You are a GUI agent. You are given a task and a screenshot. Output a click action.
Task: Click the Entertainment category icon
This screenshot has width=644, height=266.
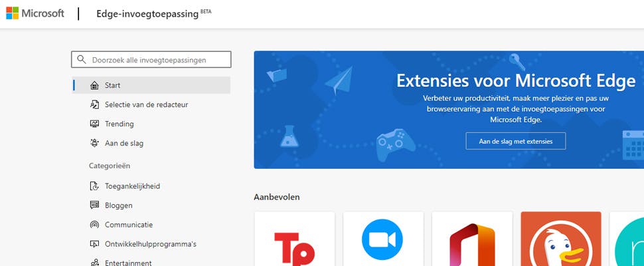(94, 263)
